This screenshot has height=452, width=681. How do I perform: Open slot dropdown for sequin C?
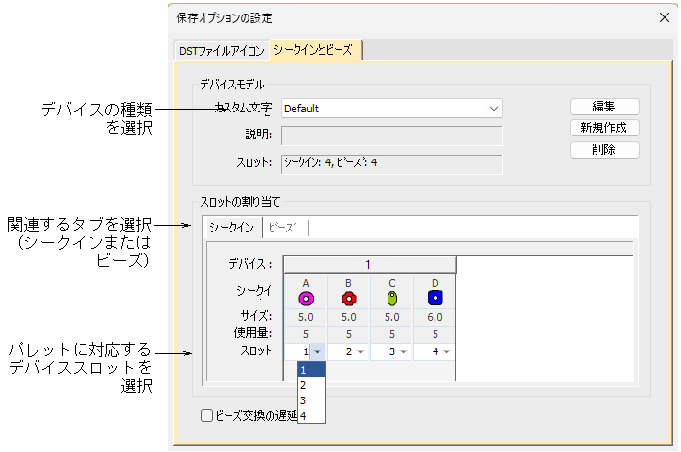coord(403,352)
